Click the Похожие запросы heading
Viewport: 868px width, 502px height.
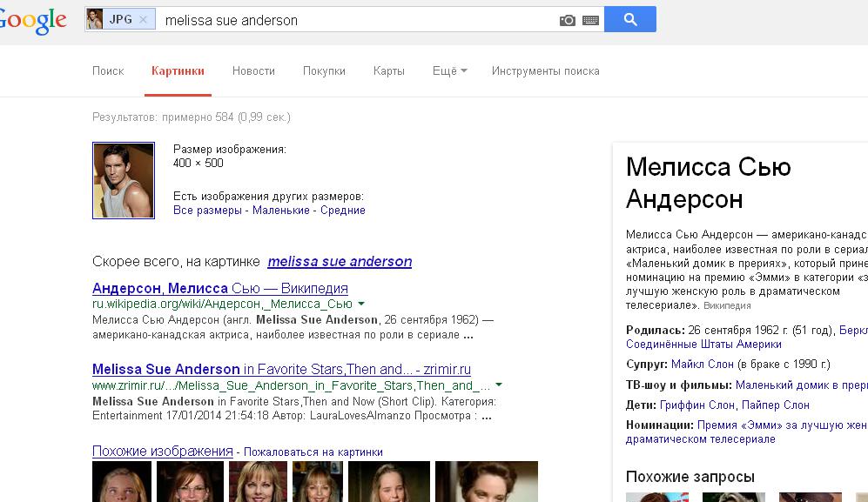(x=690, y=477)
